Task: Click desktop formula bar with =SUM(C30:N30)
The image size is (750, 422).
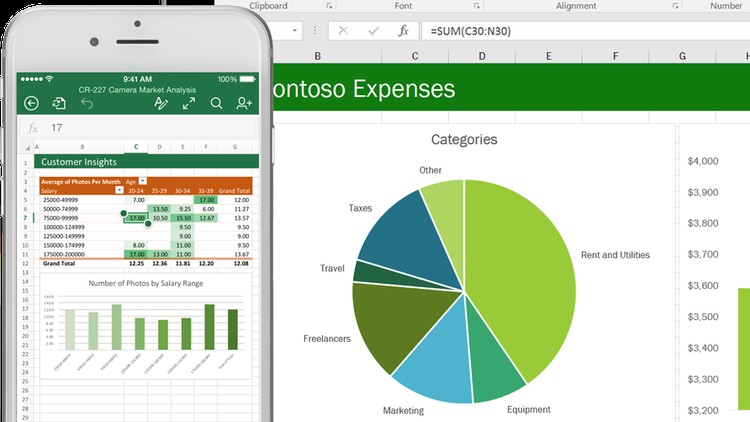Action: (585, 31)
